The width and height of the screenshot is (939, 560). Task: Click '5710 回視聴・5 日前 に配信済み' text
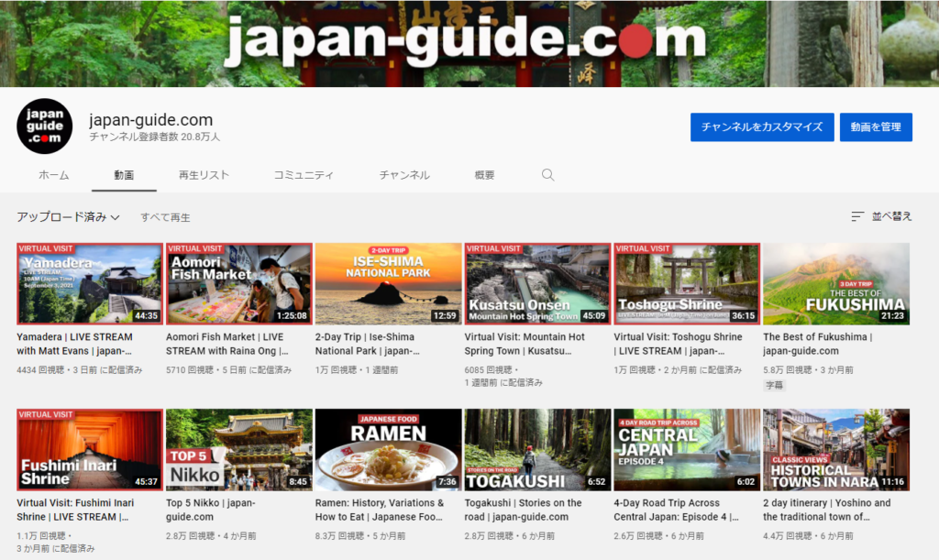[228, 370]
